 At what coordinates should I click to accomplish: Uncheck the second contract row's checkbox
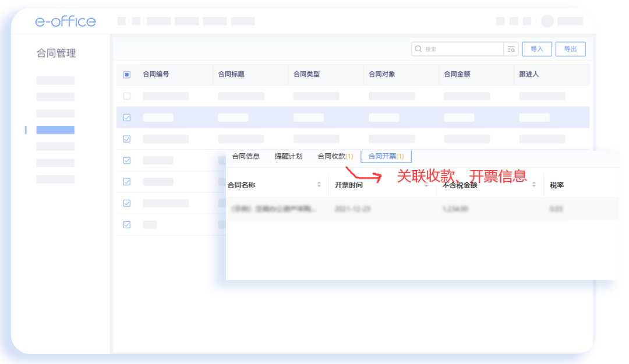pyautogui.click(x=126, y=116)
